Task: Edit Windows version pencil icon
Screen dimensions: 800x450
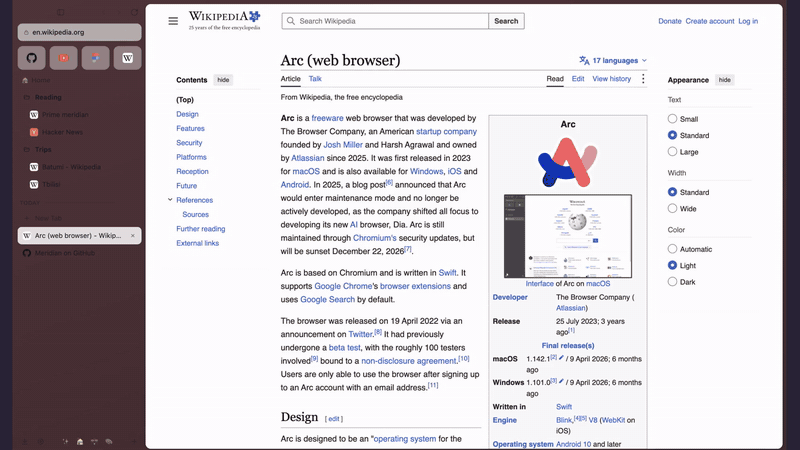Action: pos(561,382)
